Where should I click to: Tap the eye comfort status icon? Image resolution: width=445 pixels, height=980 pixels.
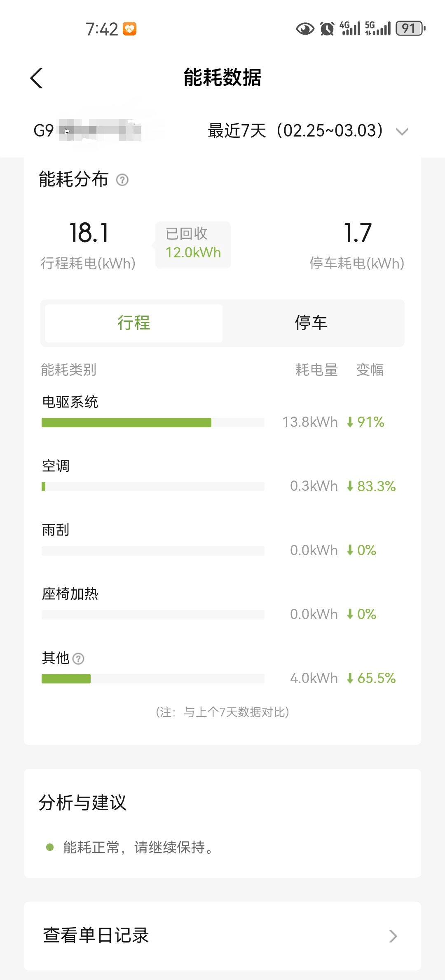pyautogui.click(x=305, y=29)
